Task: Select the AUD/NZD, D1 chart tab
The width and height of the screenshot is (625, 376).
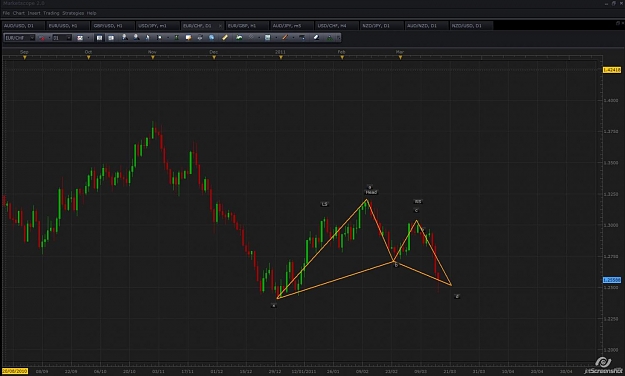Action: [x=426, y=26]
